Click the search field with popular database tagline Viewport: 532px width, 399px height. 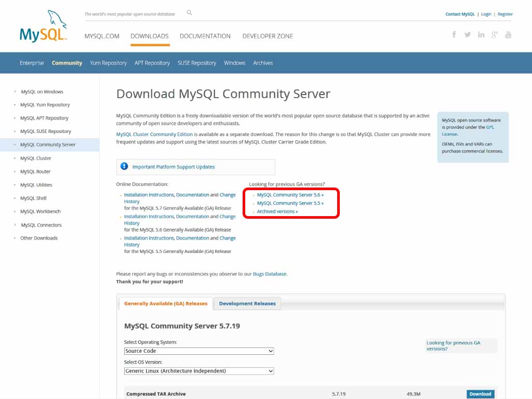[129, 14]
